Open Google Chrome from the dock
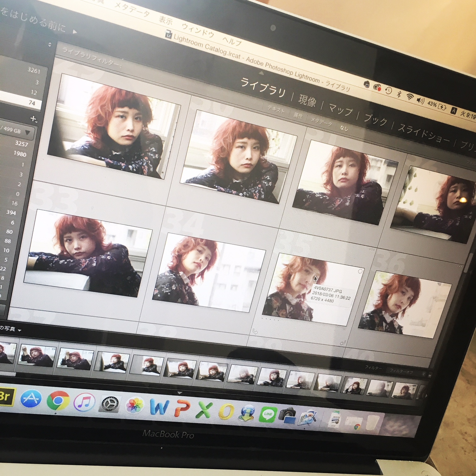This screenshot has width=476, height=476. pyautogui.click(x=58, y=400)
